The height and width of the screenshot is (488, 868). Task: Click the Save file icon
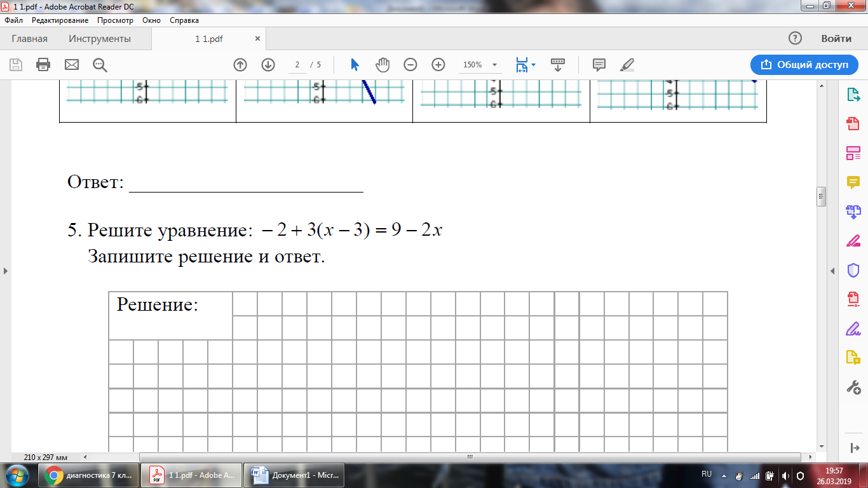point(16,64)
